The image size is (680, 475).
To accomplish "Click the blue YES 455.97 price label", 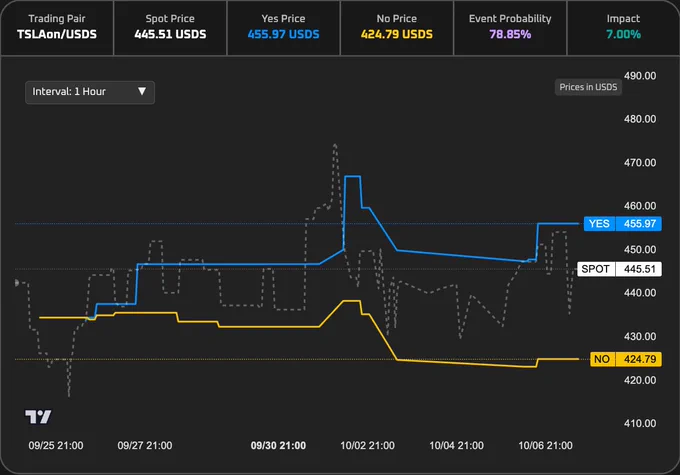I will tap(622, 224).
